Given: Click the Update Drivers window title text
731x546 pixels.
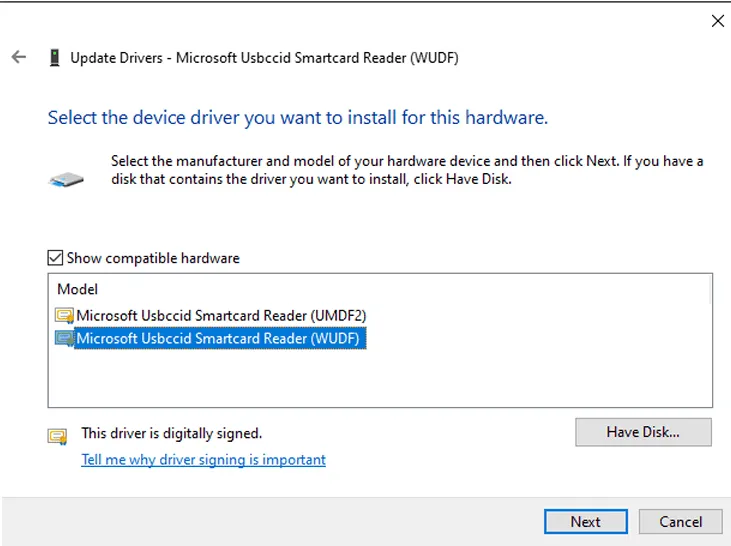Looking at the screenshot, I should 264,58.
